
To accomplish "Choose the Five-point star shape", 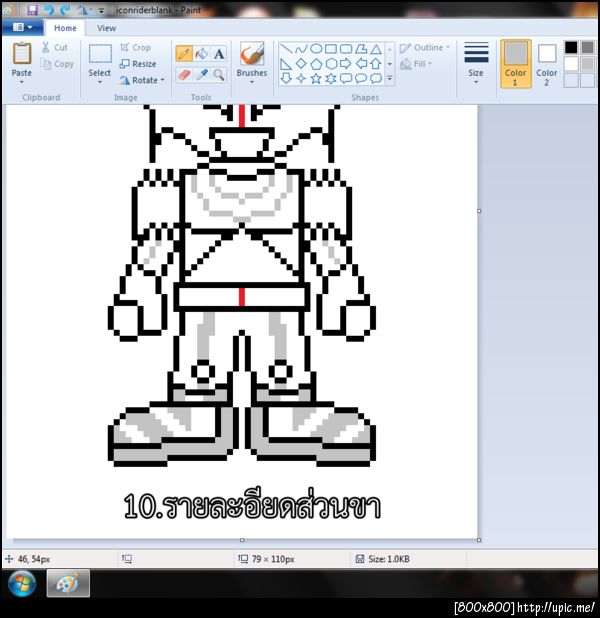I will pos(316,78).
